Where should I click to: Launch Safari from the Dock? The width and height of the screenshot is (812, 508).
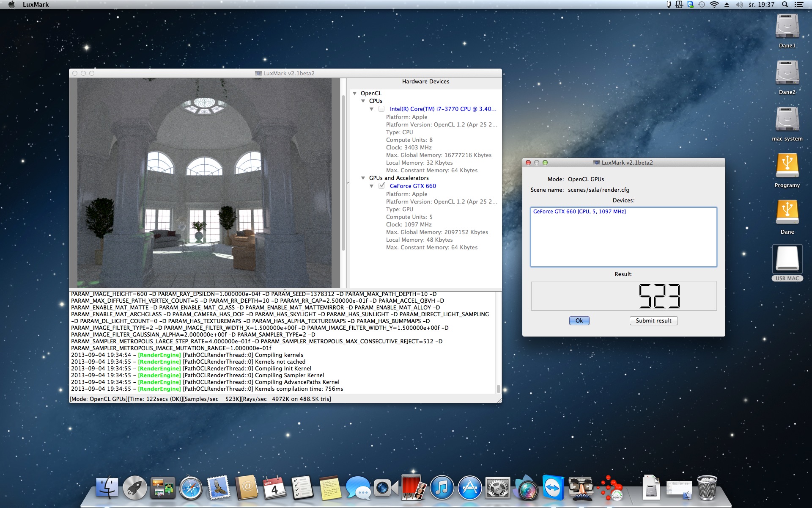point(191,488)
